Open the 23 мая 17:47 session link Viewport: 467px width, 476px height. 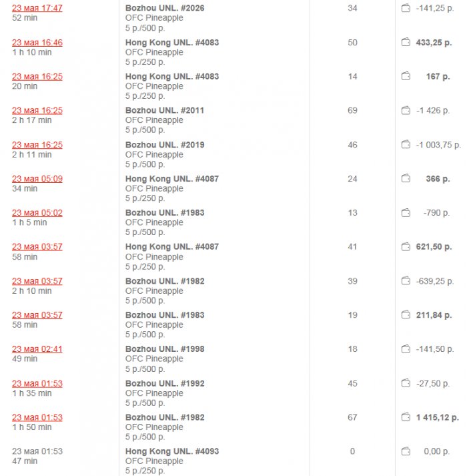coord(37,8)
